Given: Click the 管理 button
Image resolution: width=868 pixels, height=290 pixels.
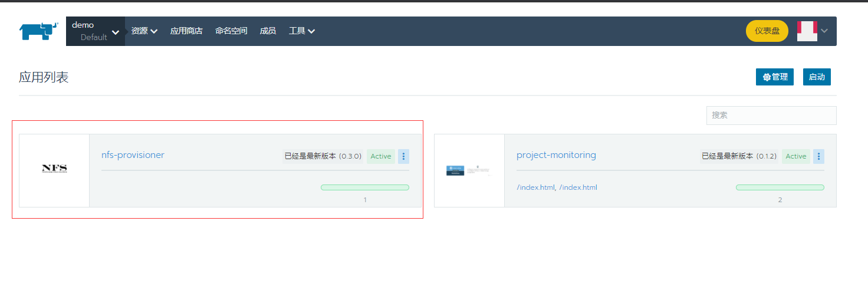Looking at the screenshot, I should 775,77.
